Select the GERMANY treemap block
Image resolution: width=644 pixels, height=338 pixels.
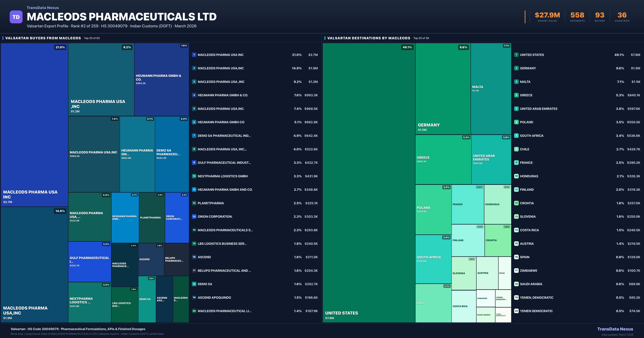click(x=443, y=89)
